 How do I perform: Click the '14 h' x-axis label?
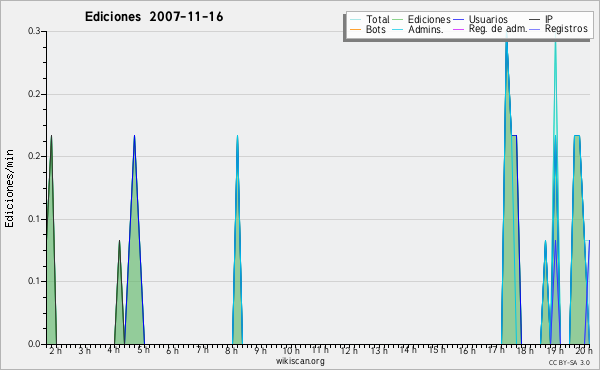coord(408,350)
